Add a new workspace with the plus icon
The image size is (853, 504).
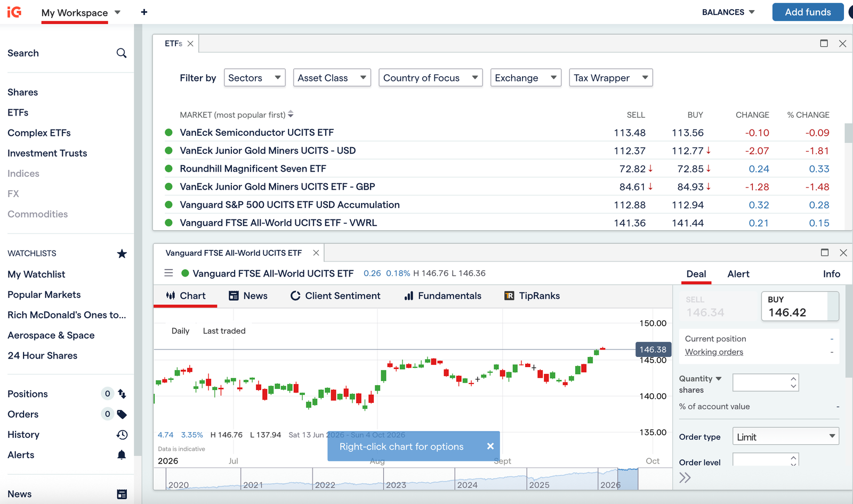[144, 12]
